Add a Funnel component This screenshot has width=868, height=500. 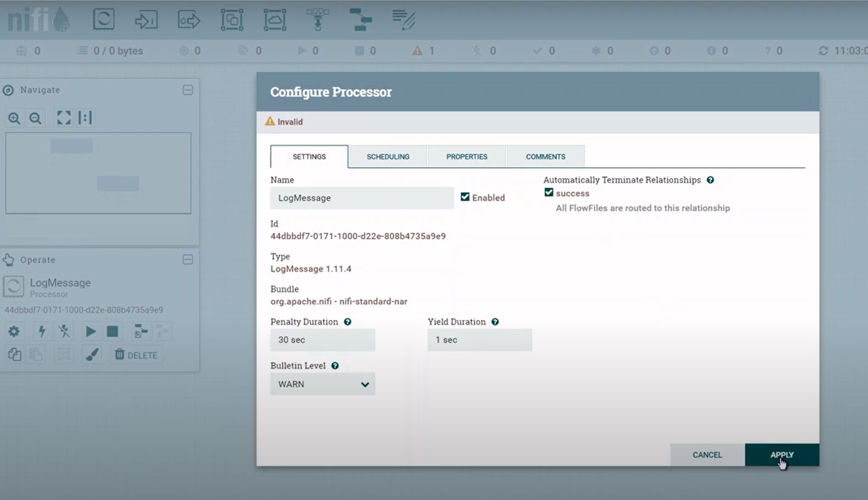(317, 20)
